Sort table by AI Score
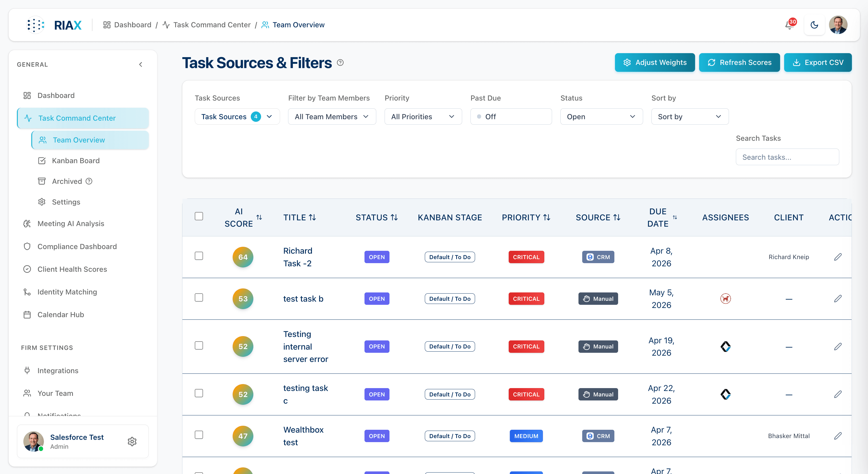This screenshot has height=474, width=868. (259, 217)
